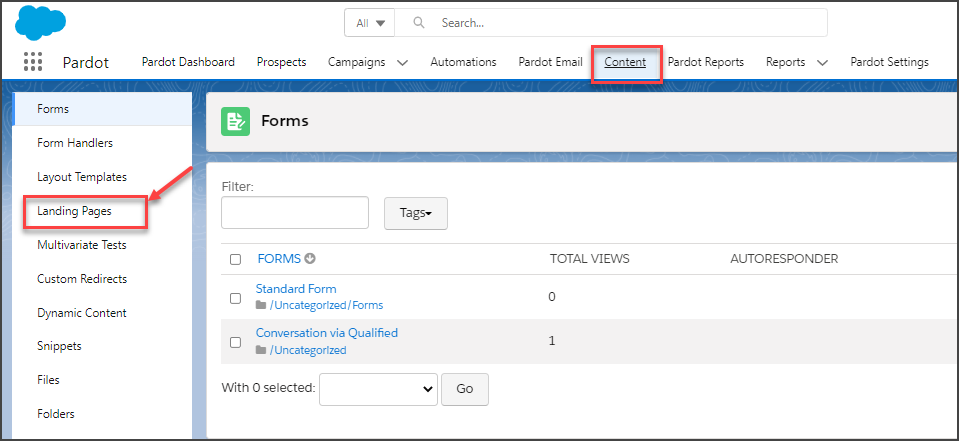
Task: Click the total views value 1
Action: click(x=552, y=341)
